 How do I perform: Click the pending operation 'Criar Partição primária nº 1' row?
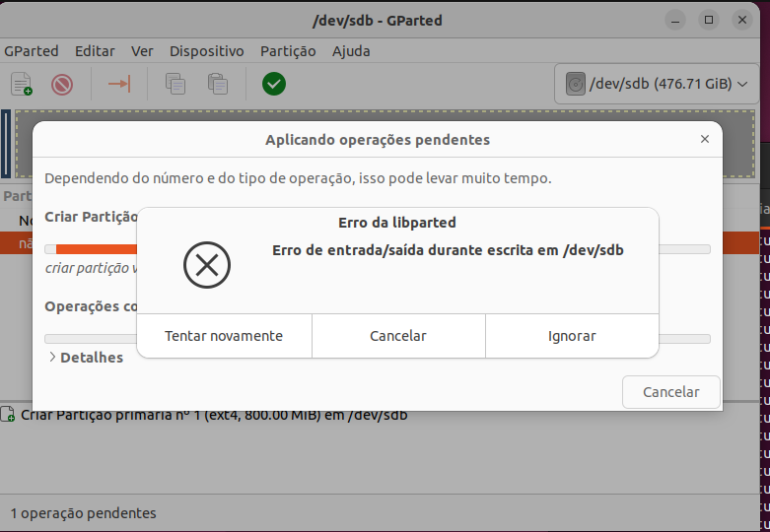click(214, 415)
